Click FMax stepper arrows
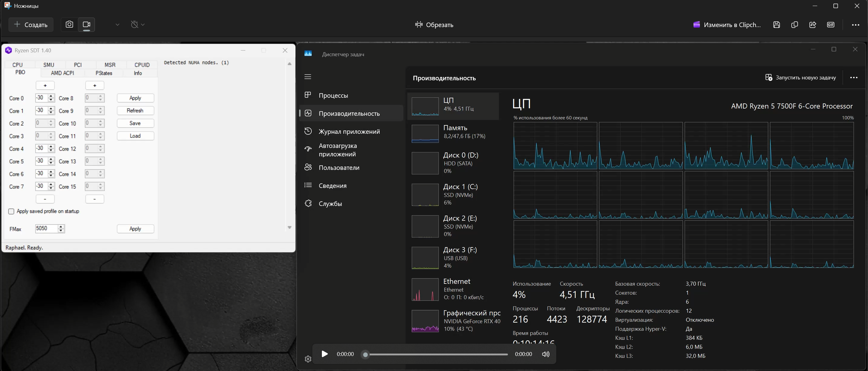Screen dimensions: 868x371 [x=61, y=229]
